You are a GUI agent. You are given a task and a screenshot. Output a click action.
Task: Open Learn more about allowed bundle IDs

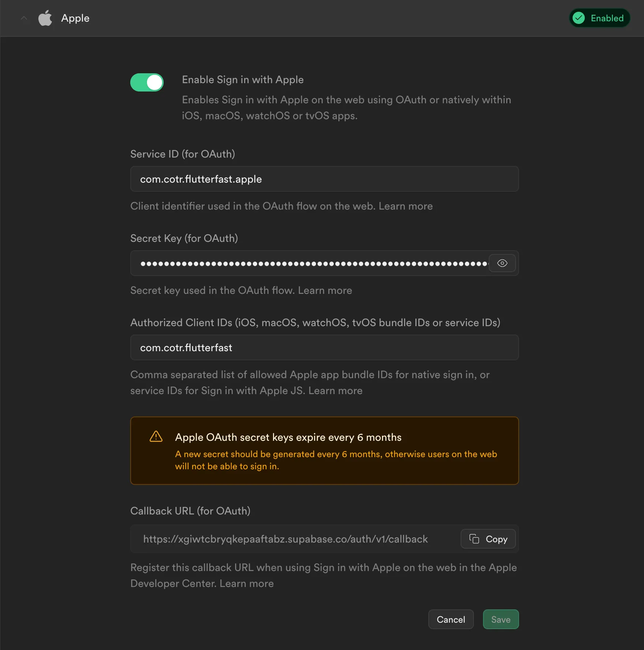335,391
